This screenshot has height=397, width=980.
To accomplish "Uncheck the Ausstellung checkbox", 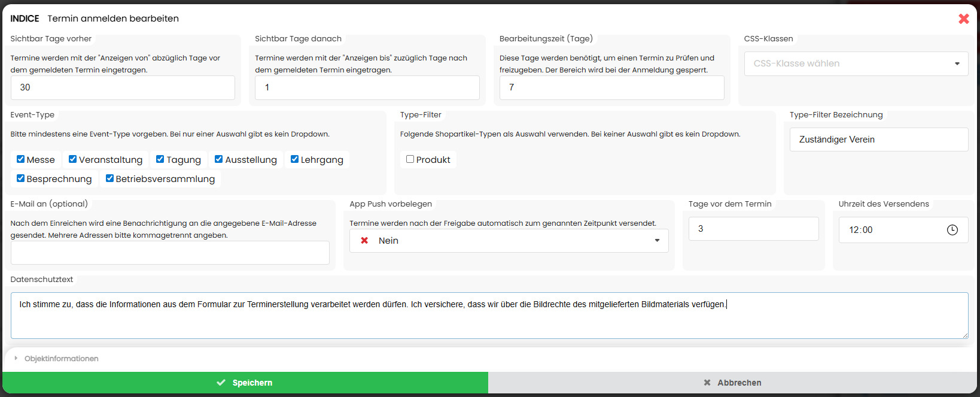I will click(x=219, y=159).
